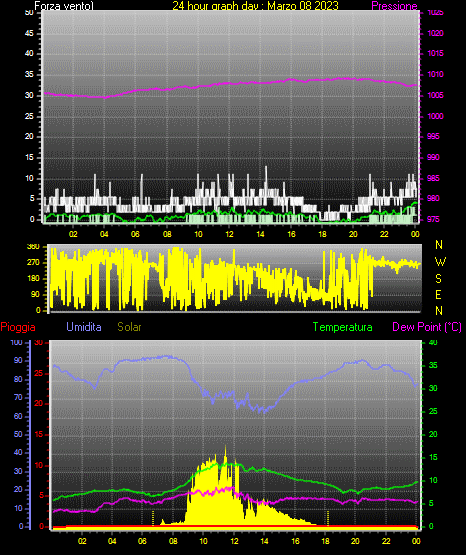Click hour 12 on wind graph axis
Image resolution: width=466 pixels, height=555 pixels.
(229, 234)
